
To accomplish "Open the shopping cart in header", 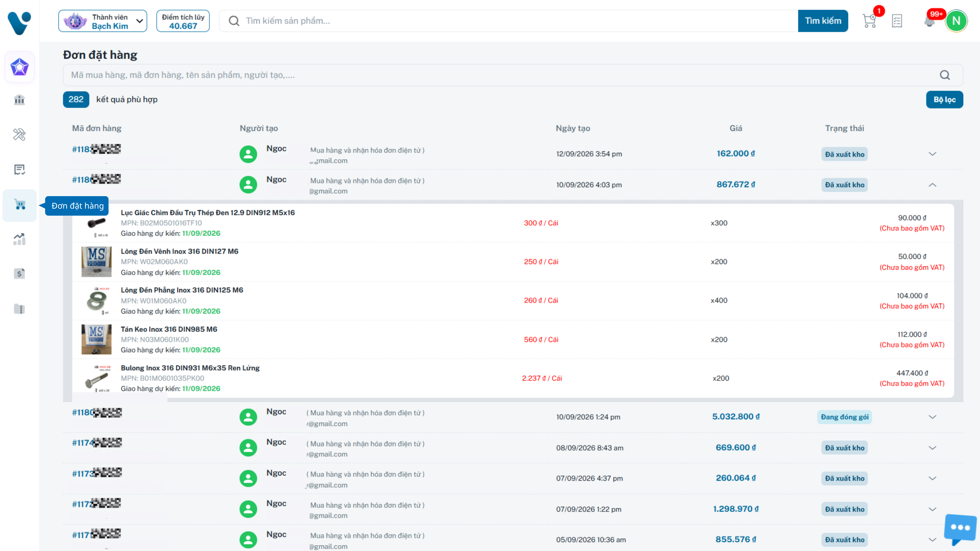I will coord(870,21).
